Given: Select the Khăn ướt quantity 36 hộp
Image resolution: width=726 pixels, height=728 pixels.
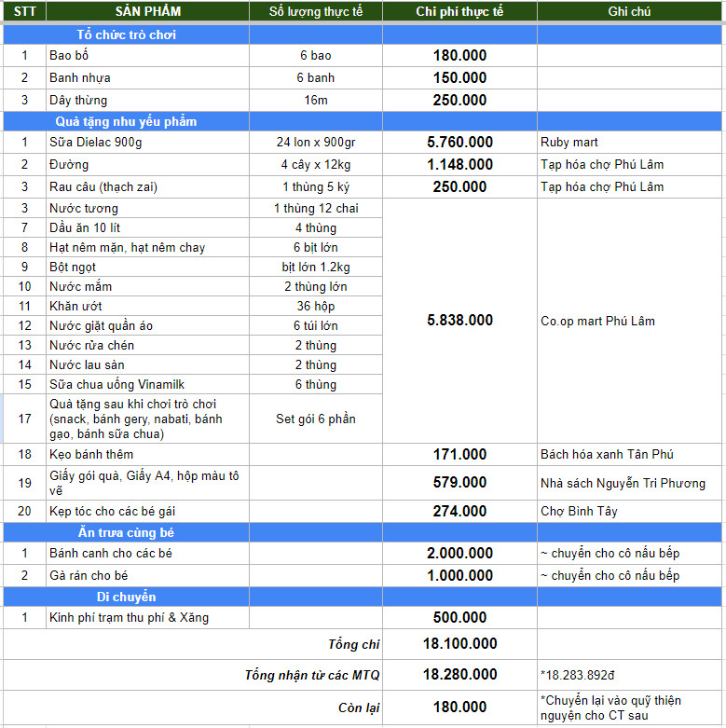Looking at the screenshot, I should (315, 306).
